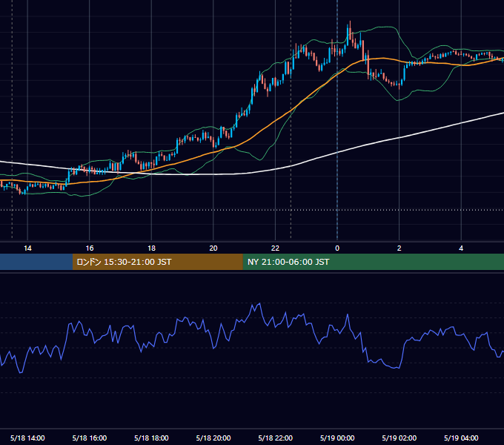This screenshot has width=504, height=445.
Task: Click hour label 0 on chart axis
Action: pyautogui.click(x=337, y=248)
